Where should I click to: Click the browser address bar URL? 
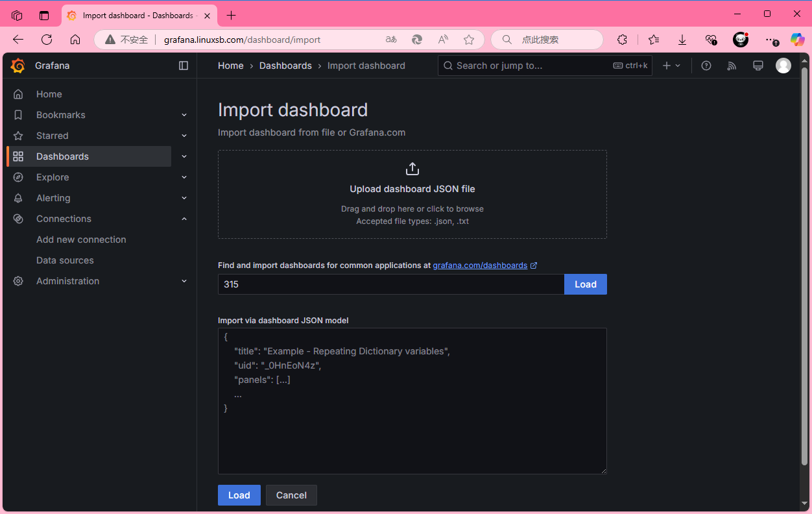pos(242,40)
